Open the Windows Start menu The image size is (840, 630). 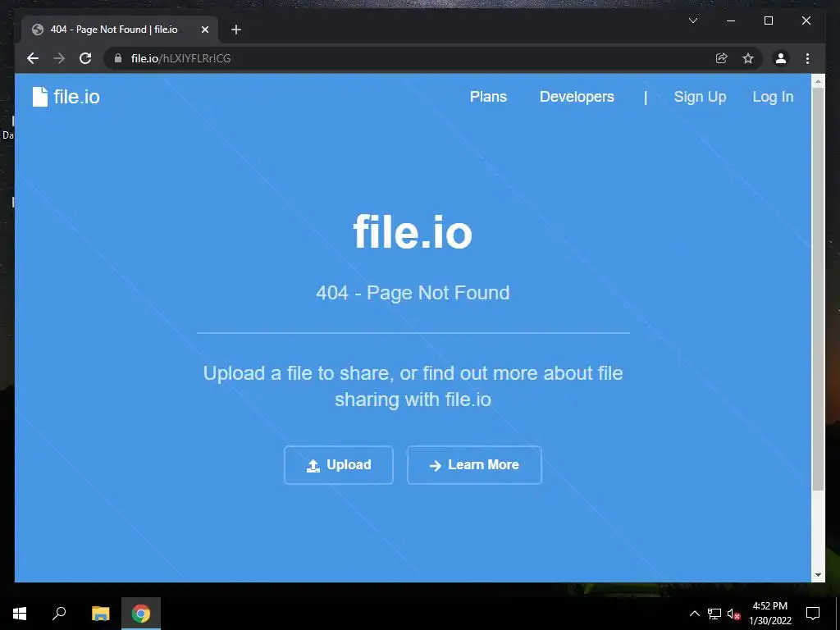tap(20, 614)
